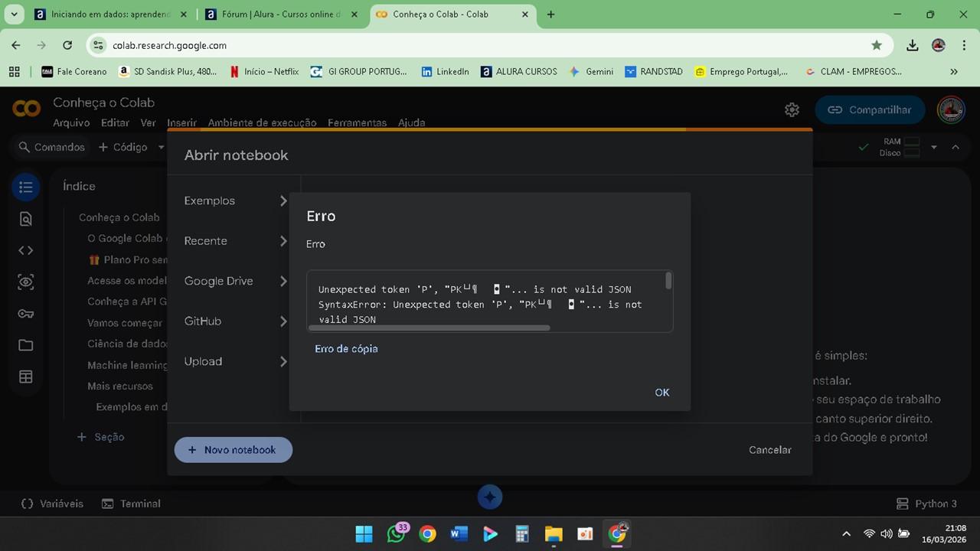The image size is (980, 551).
Task: Add a new Seção in Índice
Action: (101, 437)
